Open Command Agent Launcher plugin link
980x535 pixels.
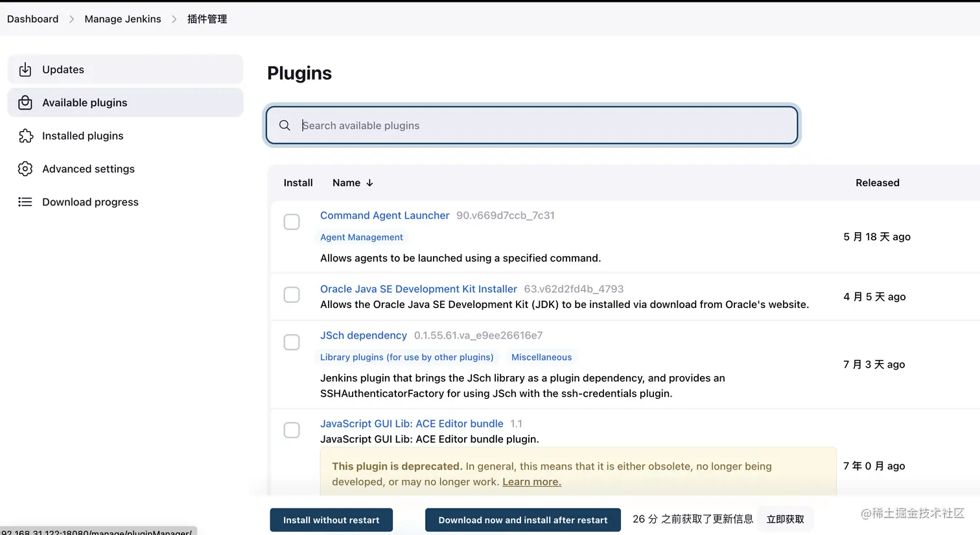click(x=384, y=215)
